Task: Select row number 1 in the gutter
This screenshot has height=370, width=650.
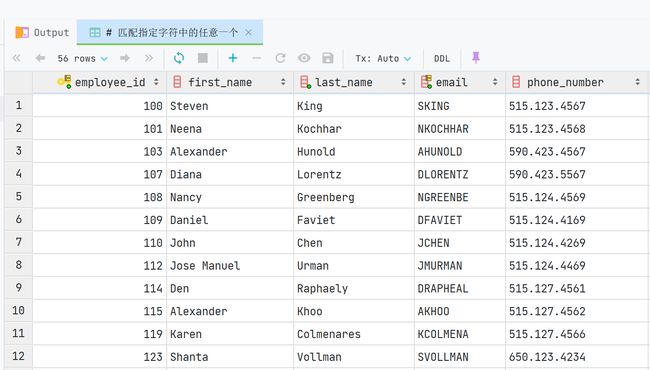Action: pyautogui.click(x=19, y=105)
